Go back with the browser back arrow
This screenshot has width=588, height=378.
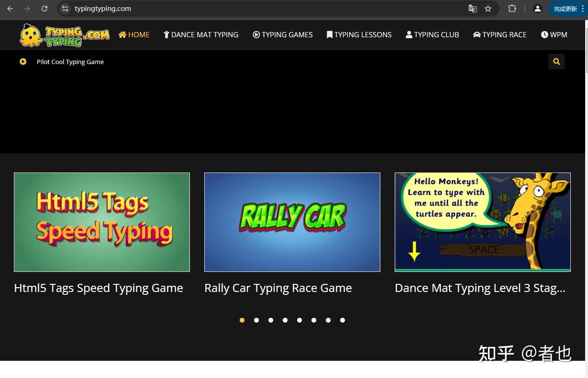[10, 9]
